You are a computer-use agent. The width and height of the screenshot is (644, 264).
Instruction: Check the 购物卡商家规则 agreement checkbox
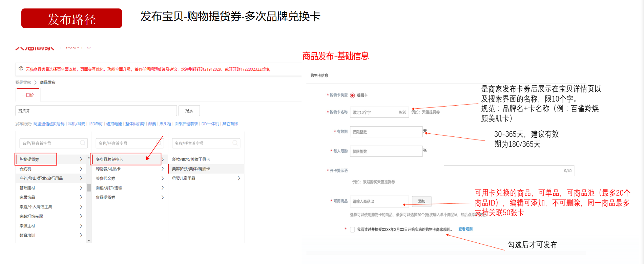[x=352, y=229]
